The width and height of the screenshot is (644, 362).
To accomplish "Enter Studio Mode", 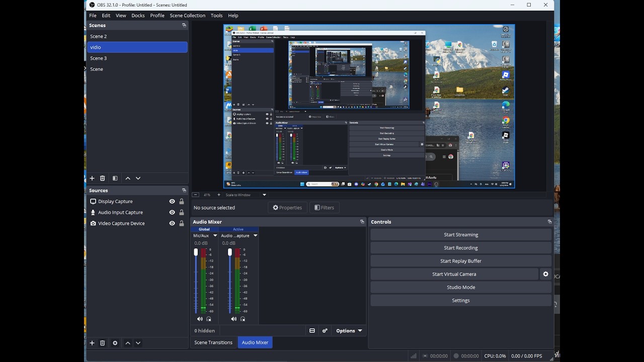I will tap(461, 287).
